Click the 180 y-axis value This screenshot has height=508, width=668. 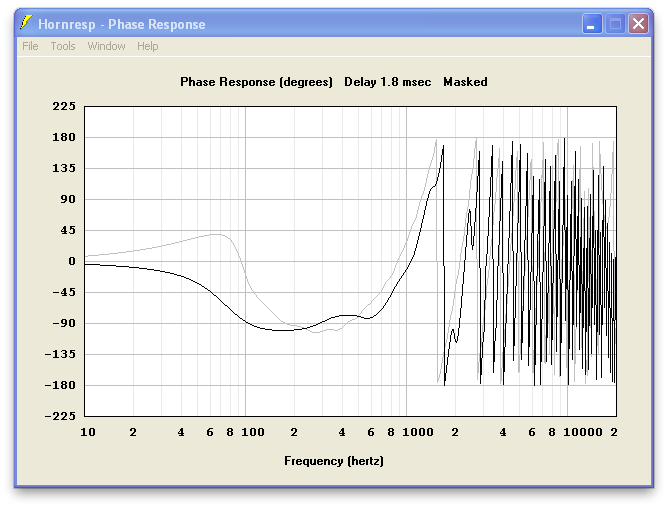click(64, 137)
